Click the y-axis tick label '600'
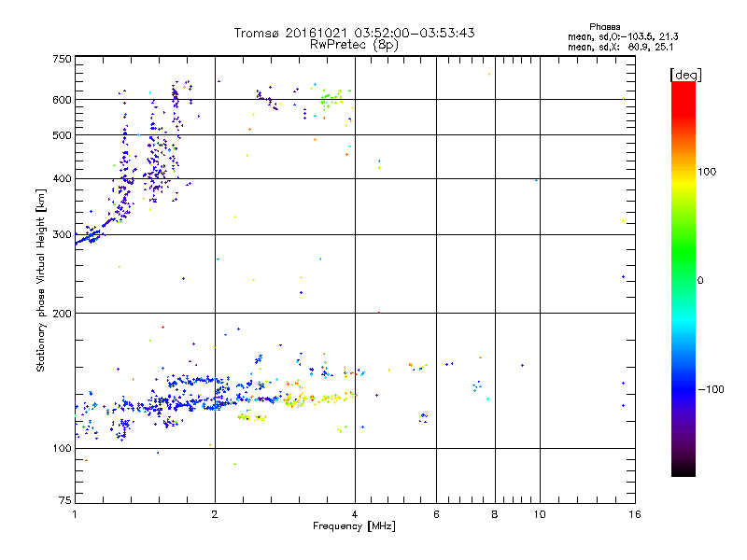 point(62,100)
